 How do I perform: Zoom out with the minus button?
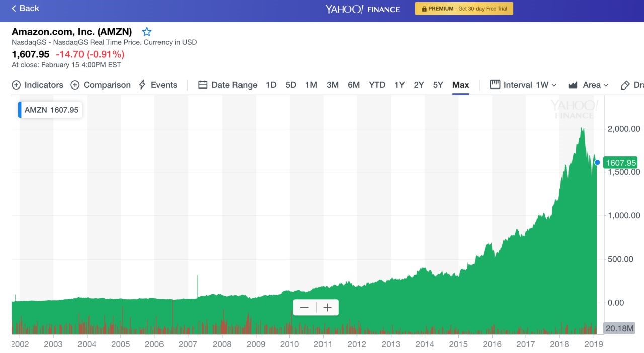[304, 307]
